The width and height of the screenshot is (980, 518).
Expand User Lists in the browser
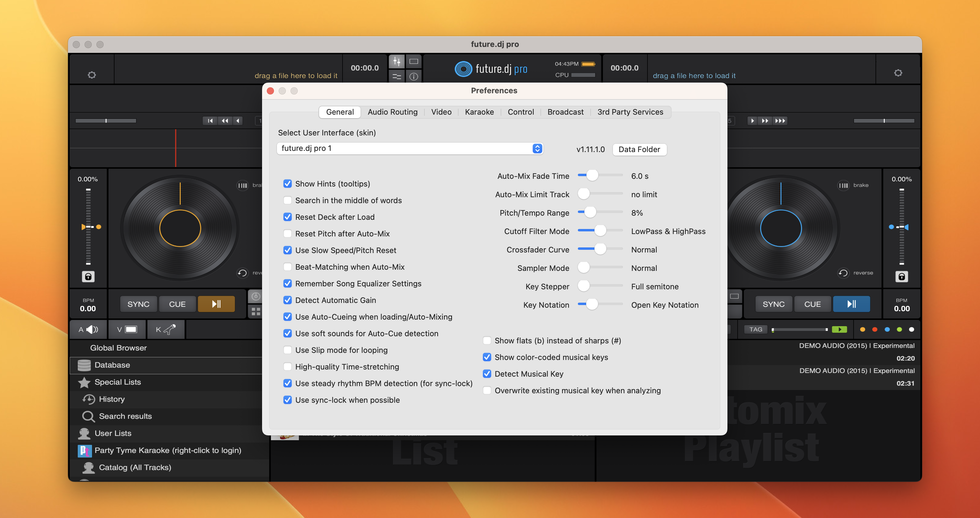point(112,433)
